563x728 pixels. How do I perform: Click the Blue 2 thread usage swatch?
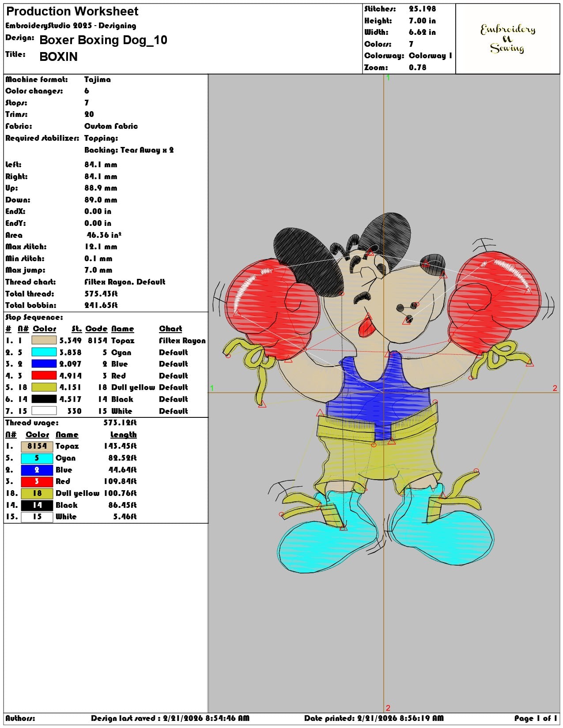37,470
